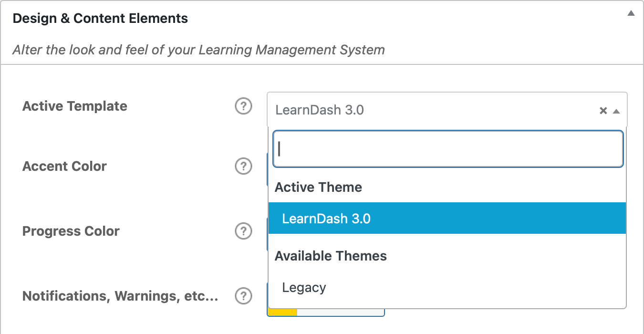Click the Active Template field label
Screen dimensions: 644x334
pos(75,106)
